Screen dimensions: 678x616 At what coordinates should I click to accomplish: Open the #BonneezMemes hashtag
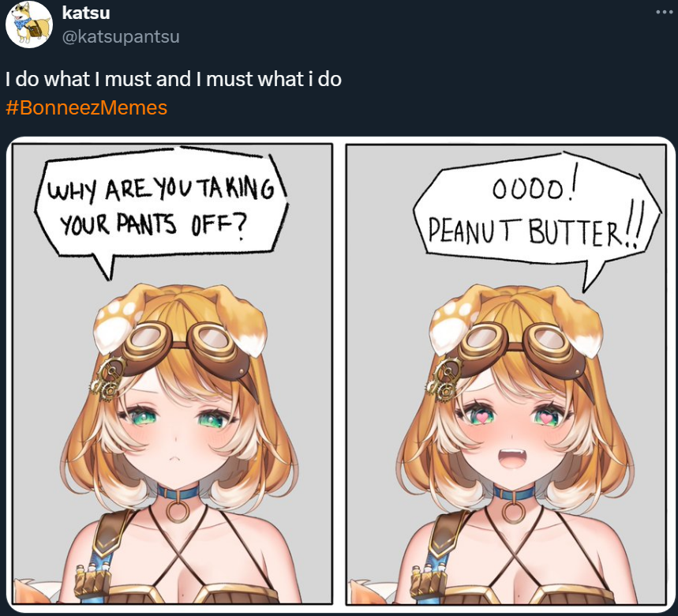[x=87, y=107]
